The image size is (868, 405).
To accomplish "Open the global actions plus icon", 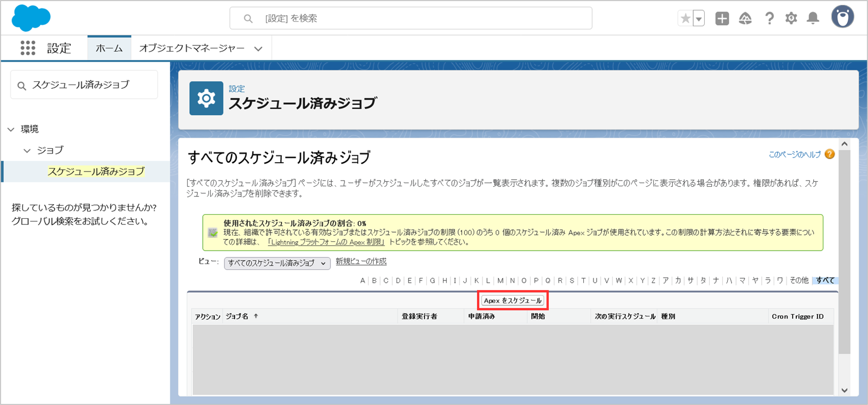I will pyautogui.click(x=722, y=18).
